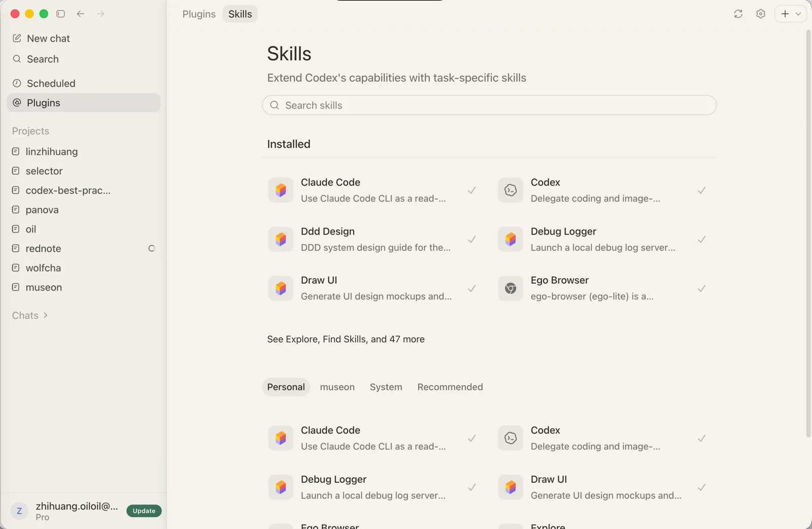Screen dimensions: 812x529
Task: Expand the dropdown chevron beside plus
Action: (x=798, y=14)
